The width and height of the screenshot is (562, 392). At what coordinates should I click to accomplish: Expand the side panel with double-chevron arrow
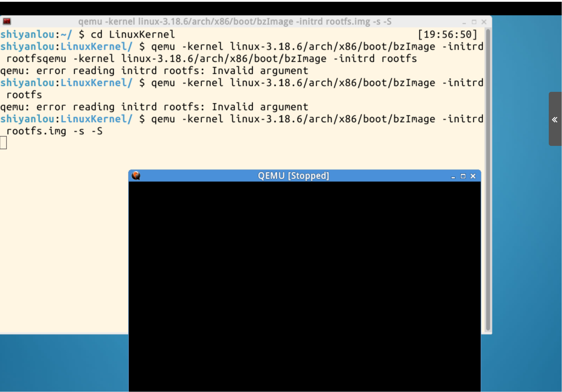click(x=555, y=119)
